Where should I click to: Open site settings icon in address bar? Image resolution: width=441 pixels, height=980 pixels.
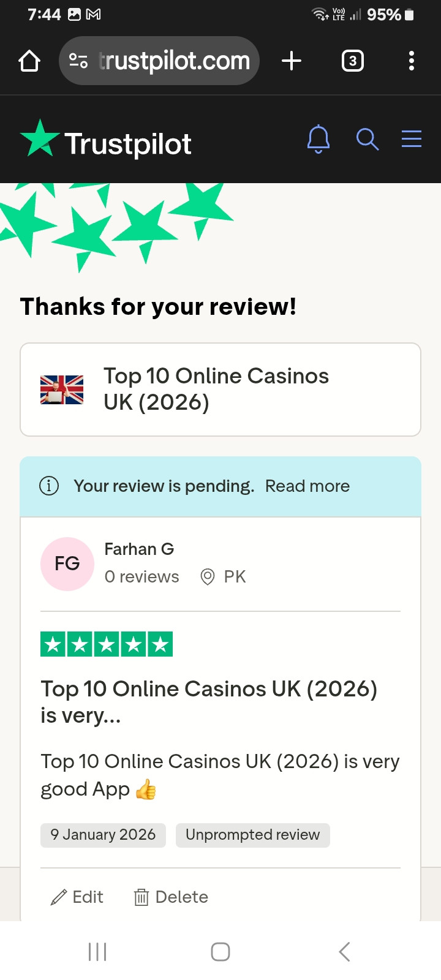(78, 61)
